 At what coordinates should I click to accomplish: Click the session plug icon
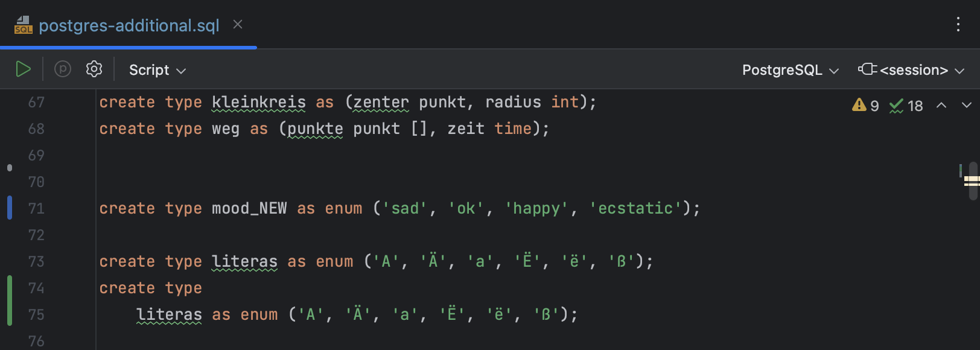coord(867,69)
